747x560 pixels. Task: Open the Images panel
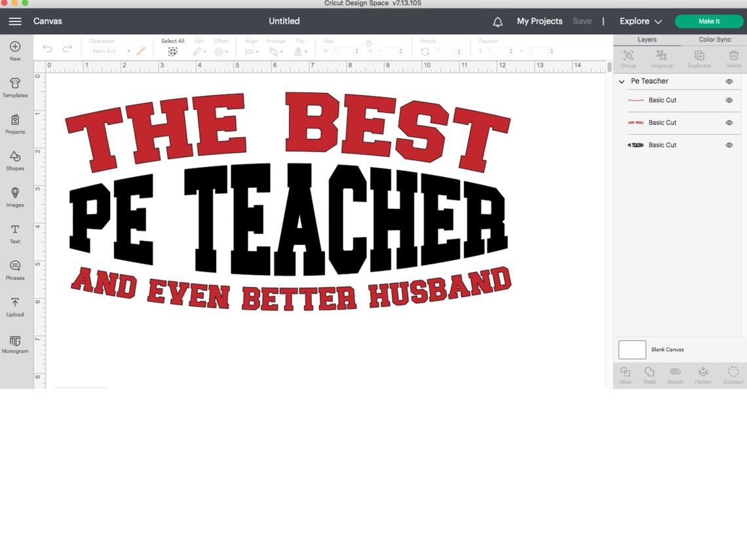[x=14, y=196]
